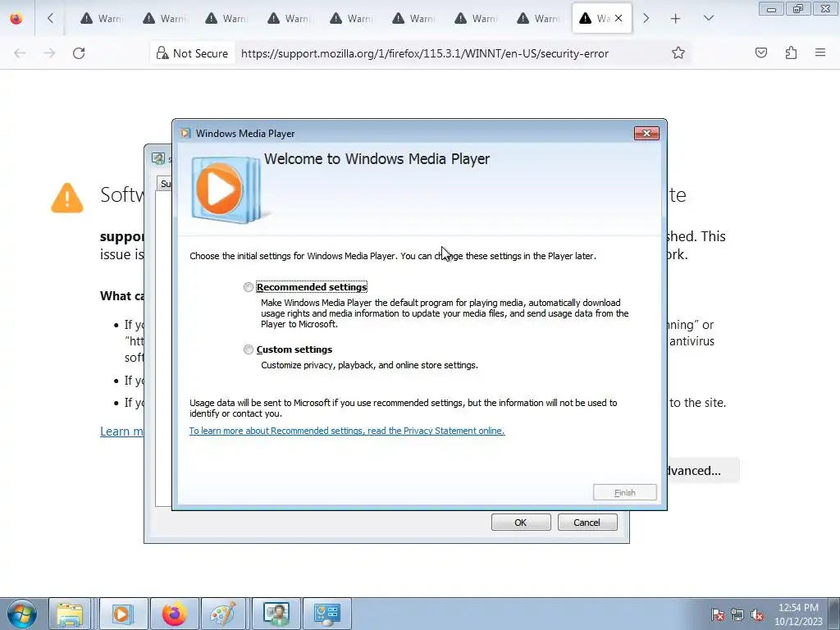Click the Advanced button on the warning page
Image resolution: width=840 pixels, height=630 pixels.
703,470
